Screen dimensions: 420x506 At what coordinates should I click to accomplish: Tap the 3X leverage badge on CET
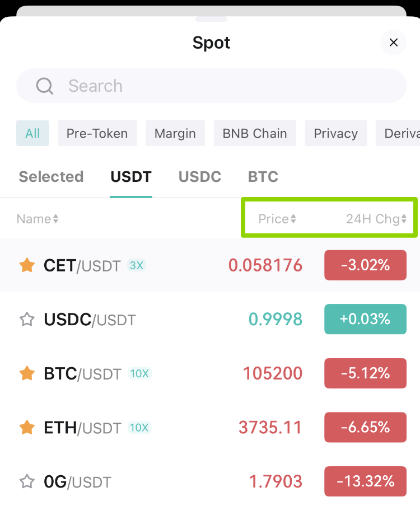click(137, 265)
